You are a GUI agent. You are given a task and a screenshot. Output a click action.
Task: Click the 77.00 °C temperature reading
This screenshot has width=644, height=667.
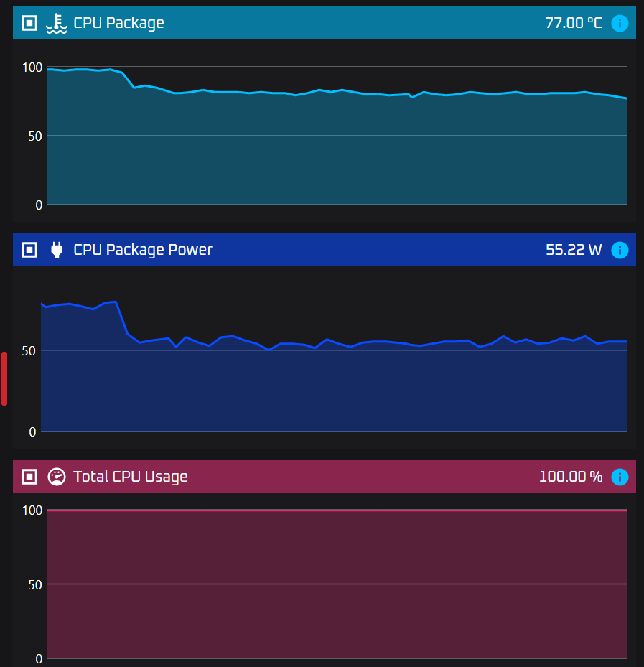pyautogui.click(x=574, y=23)
